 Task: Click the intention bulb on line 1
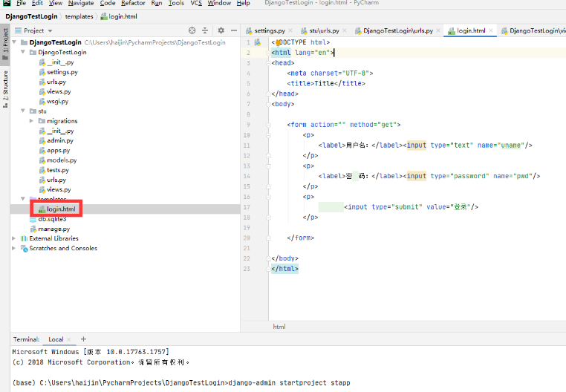[x=278, y=42]
